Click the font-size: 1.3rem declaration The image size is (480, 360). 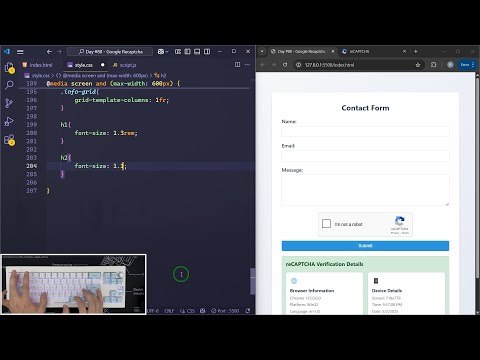[106, 133]
